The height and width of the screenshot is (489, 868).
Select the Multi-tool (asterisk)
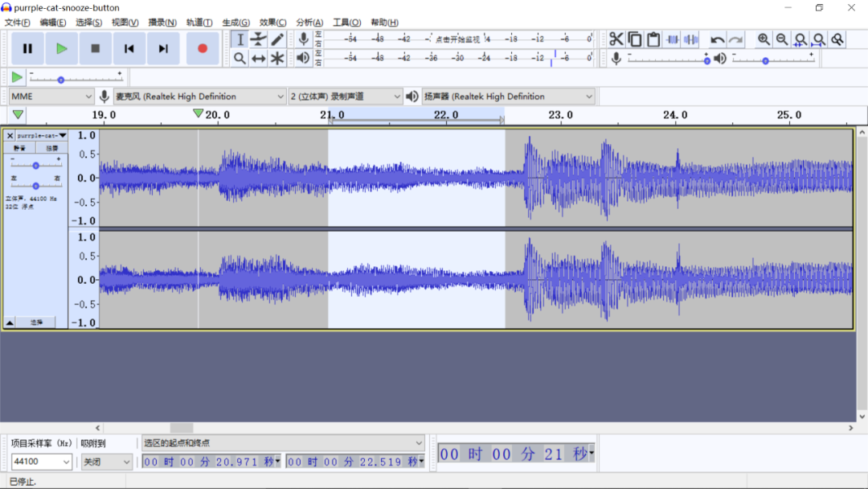[x=277, y=58]
